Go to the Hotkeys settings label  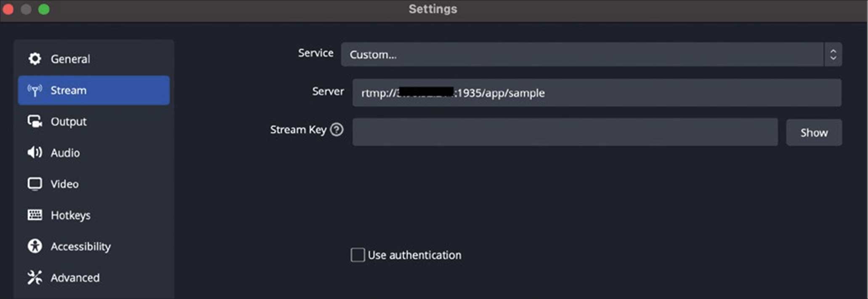[71, 215]
